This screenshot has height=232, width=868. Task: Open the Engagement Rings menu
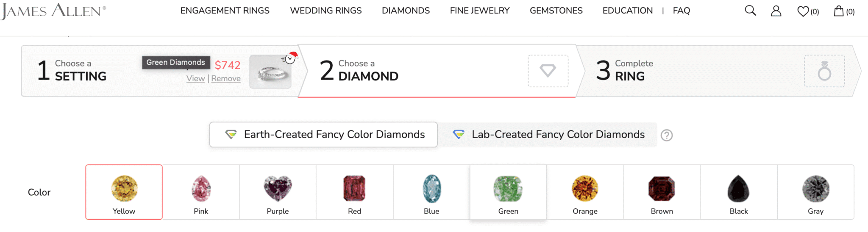(x=225, y=11)
